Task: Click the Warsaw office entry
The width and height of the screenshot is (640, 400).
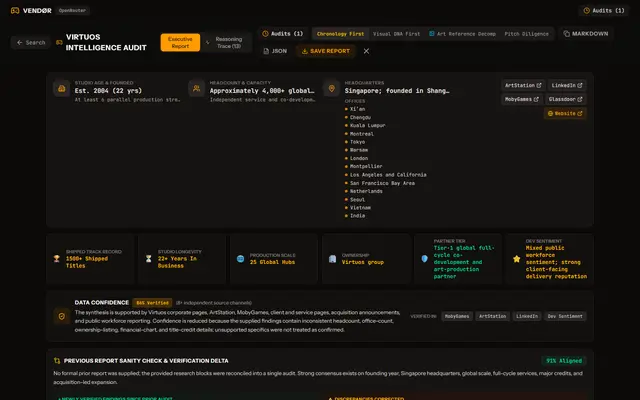Action: click(356, 150)
